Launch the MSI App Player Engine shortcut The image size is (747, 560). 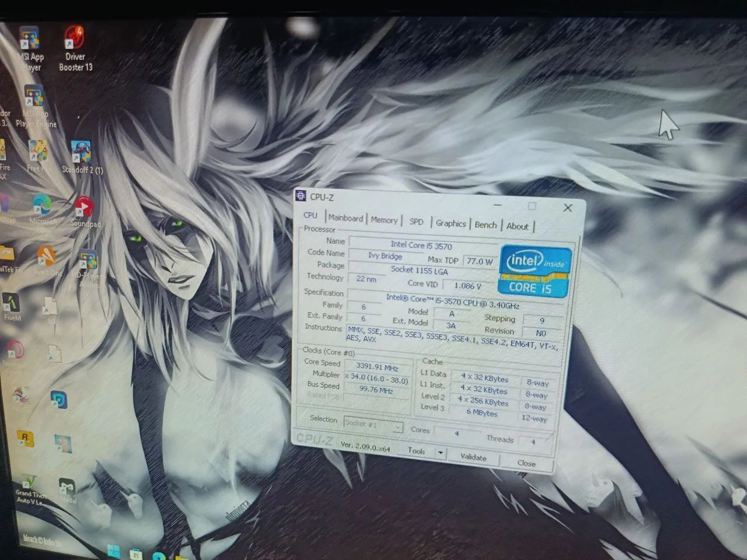pyautogui.click(x=35, y=107)
